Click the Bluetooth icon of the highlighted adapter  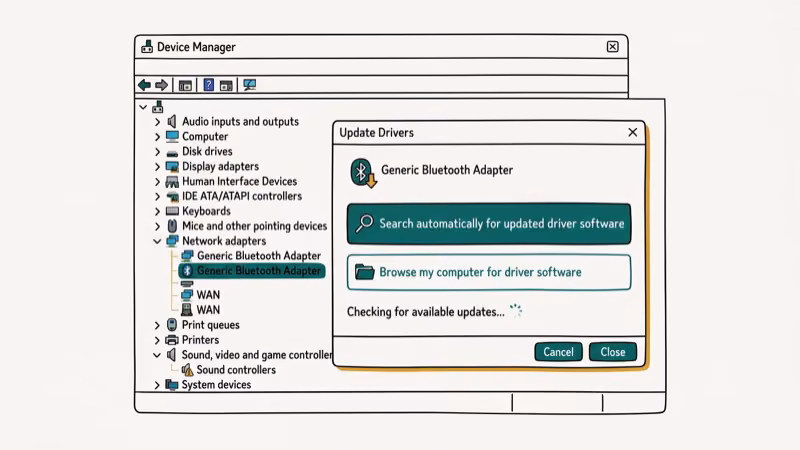[x=187, y=270]
